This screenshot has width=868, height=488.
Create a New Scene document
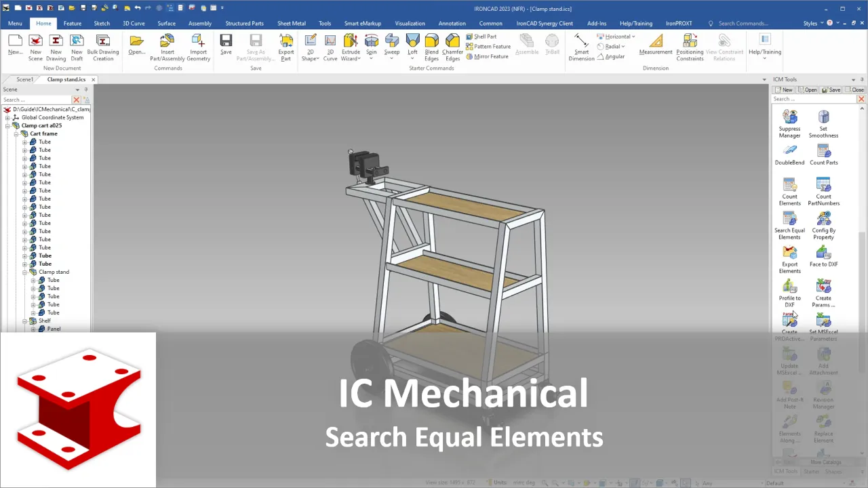pos(35,46)
